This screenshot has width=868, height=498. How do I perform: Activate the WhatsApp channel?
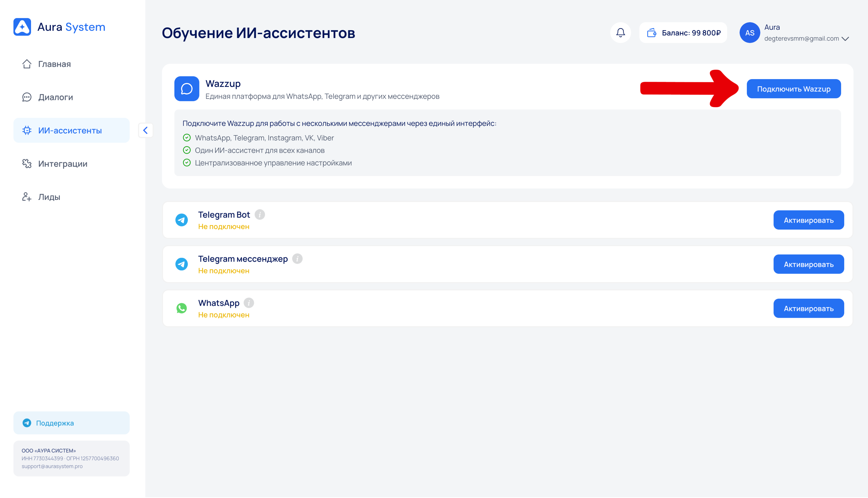(808, 308)
